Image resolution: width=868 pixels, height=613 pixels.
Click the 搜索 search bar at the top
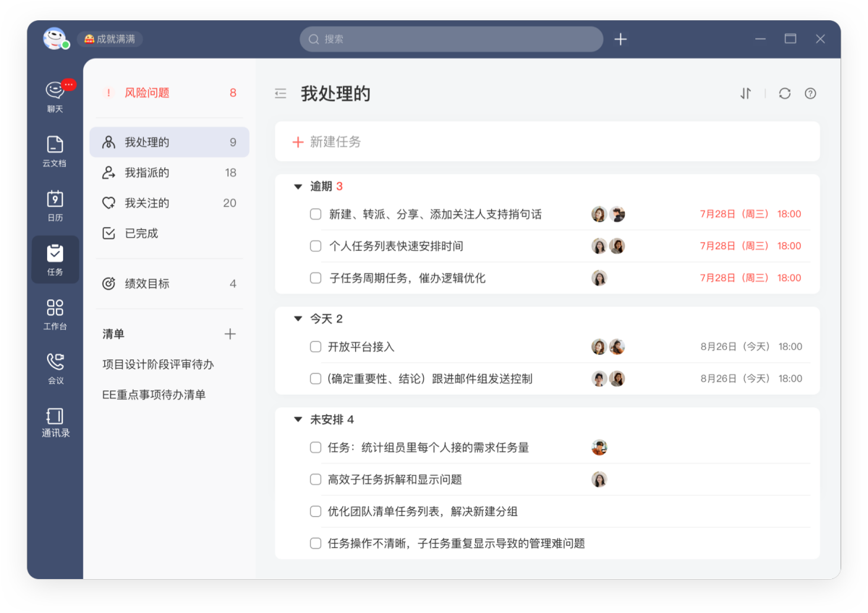pos(451,38)
